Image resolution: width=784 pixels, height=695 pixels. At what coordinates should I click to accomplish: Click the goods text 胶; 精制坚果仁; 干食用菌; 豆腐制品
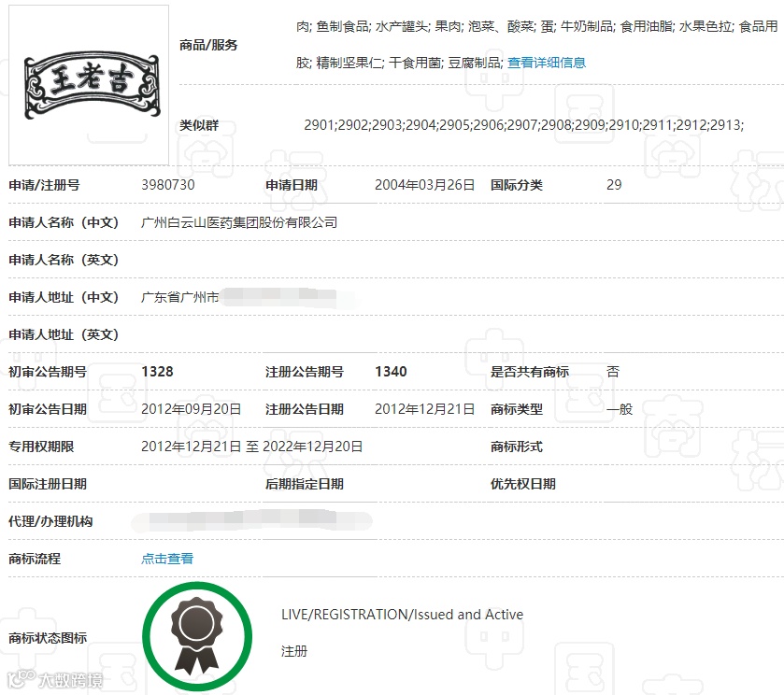pyautogui.click(x=400, y=63)
